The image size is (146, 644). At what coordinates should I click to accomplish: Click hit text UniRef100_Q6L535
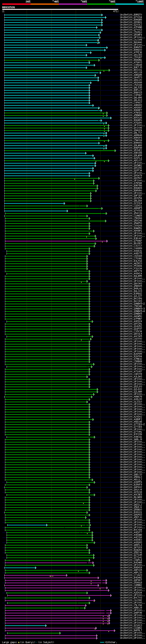(x=131, y=87)
